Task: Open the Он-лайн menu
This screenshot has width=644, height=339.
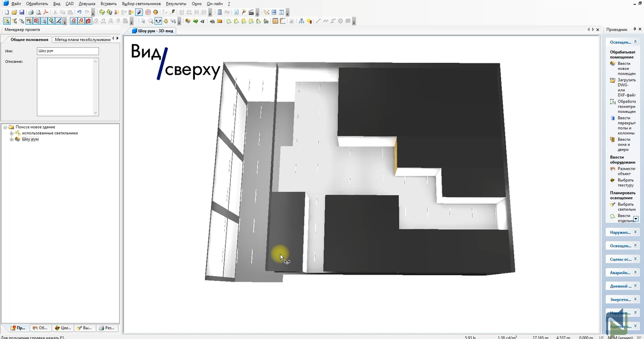Action: [215, 3]
